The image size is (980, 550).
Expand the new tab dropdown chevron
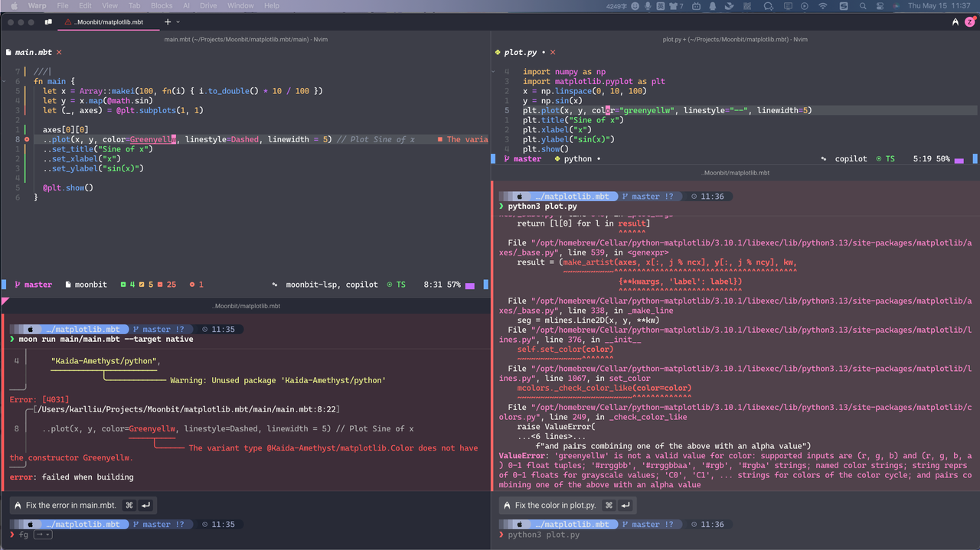pyautogui.click(x=178, y=22)
